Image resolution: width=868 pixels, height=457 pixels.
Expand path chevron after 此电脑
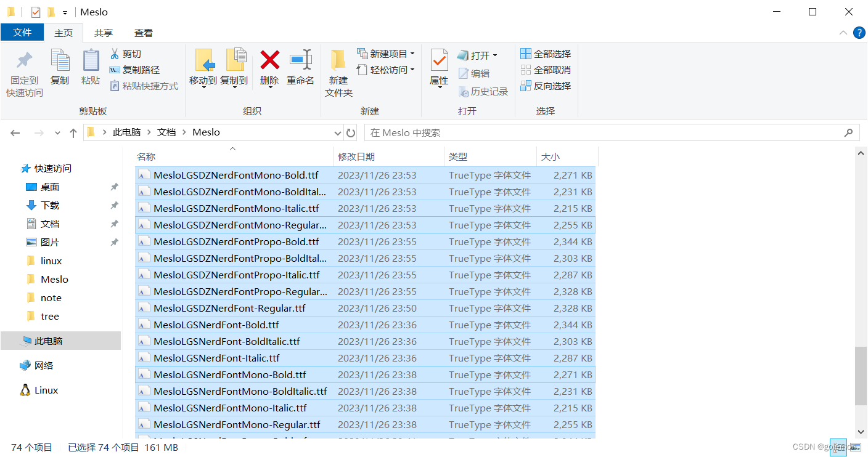coord(149,132)
